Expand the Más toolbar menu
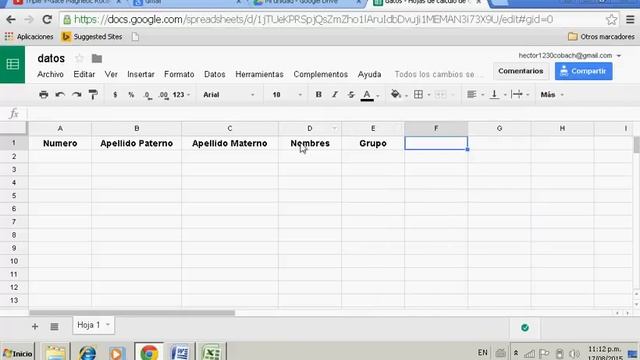640x360 pixels. coord(552,95)
